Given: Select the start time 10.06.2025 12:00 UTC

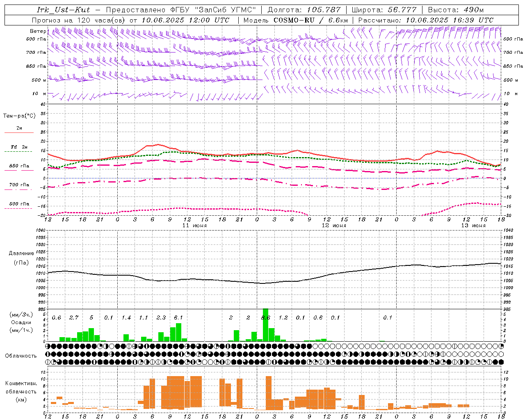Looking at the screenshot, I should [x=185, y=20].
